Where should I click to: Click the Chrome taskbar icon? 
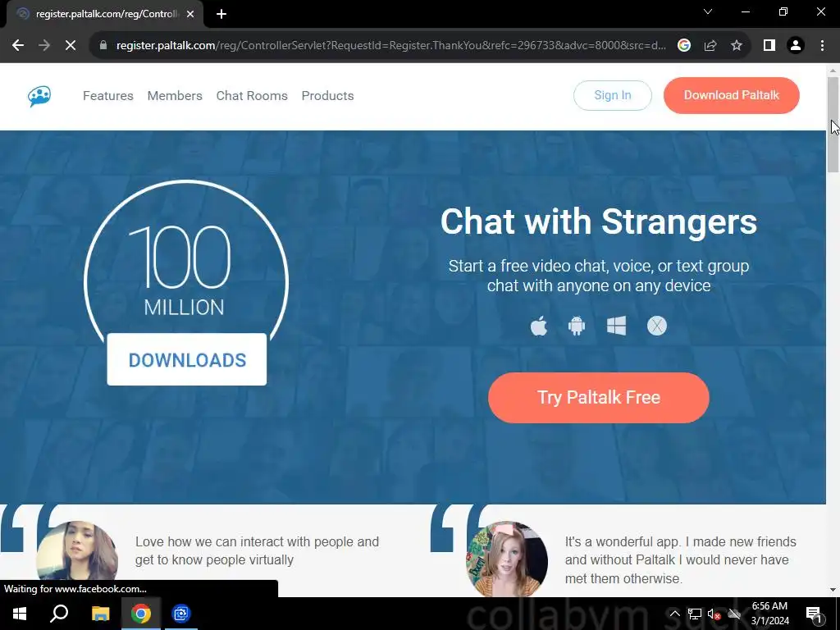(x=141, y=614)
